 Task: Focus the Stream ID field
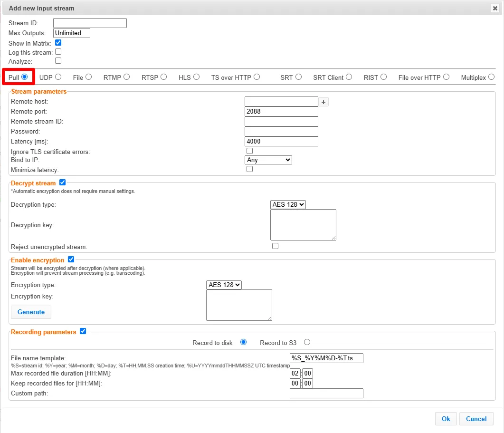pos(90,23)
